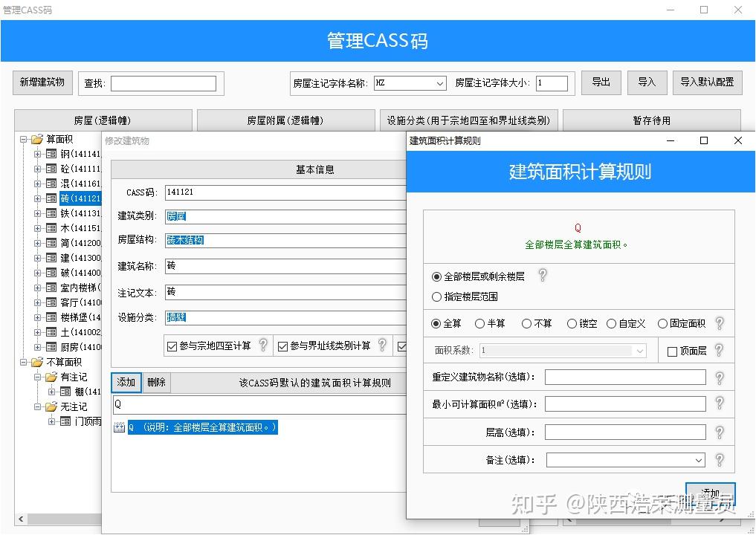Image resolution: width=756 pixels, height=535 pixels.
Task: Click help icon for 最小可计算面积 field
Action: click(x=720, y=403)
